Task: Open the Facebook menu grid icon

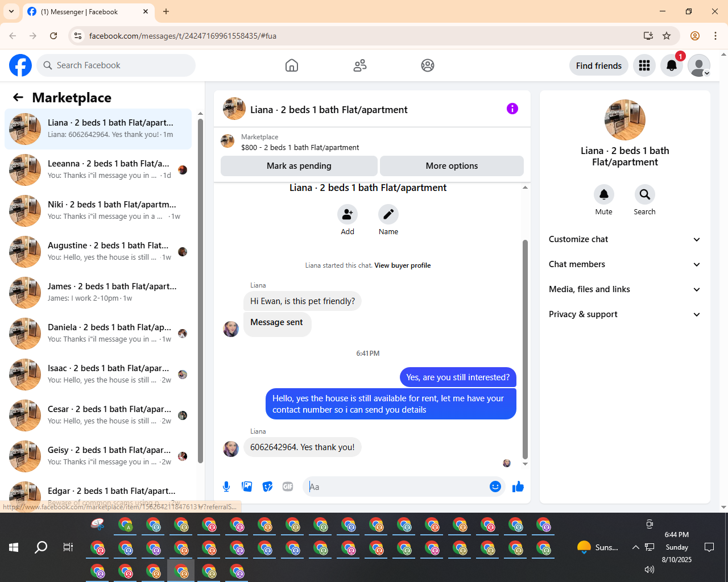Action: [x=644, y=65]
